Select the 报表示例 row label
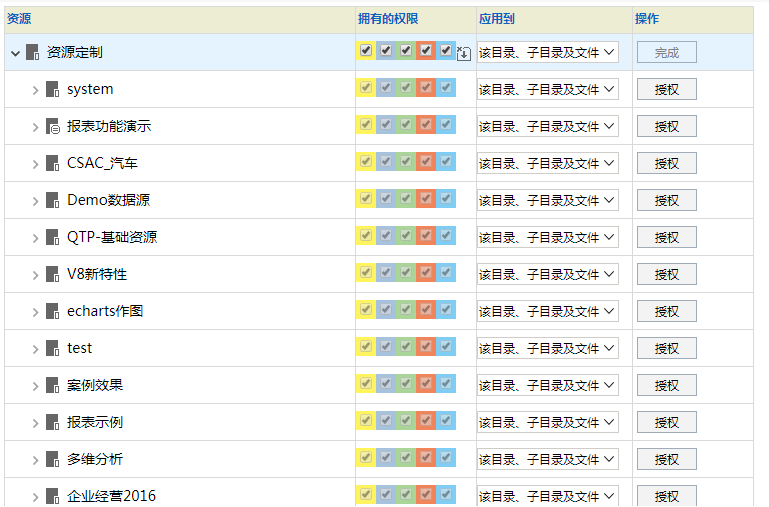This screenshot has width=769, height=507. point(95,422)
